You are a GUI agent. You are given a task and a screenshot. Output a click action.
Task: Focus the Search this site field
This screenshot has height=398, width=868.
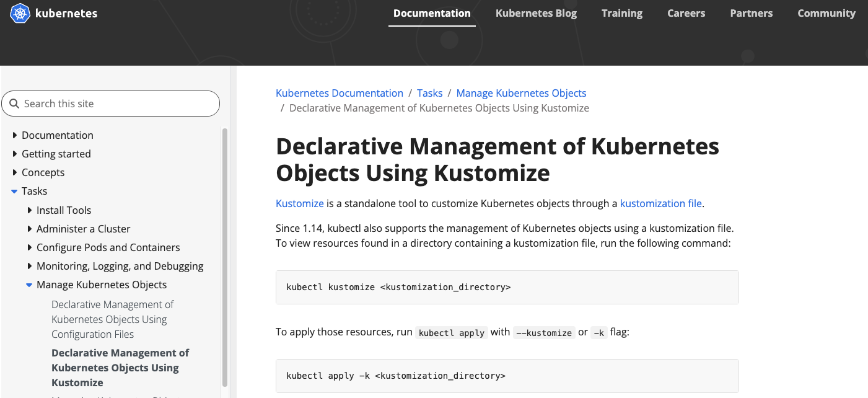pyautogui.click(x=111, y=104)
